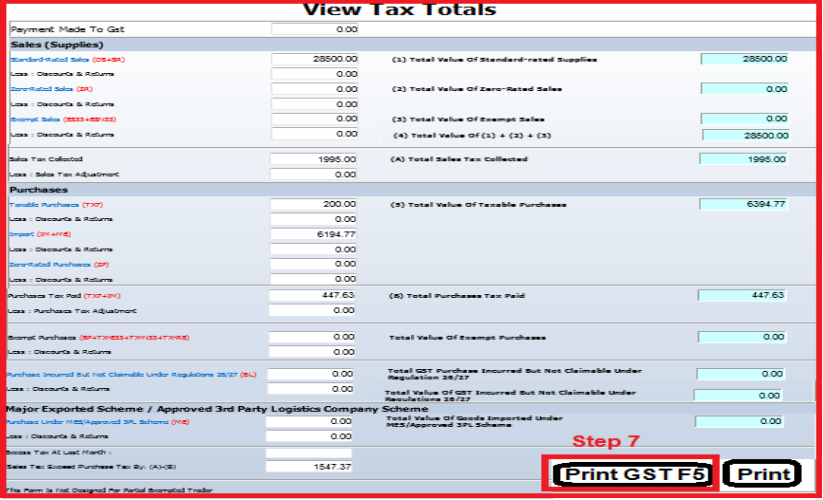Select the Total Value Of (1)+(2)+(3) box

(745, 134)
